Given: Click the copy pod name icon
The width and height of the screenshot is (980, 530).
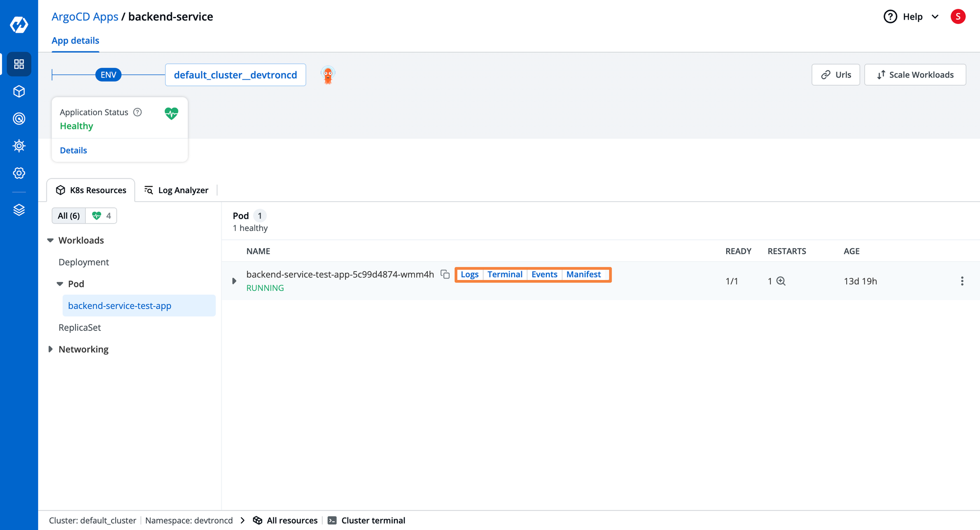Looking at the screenshot, I should click(445, 274).
